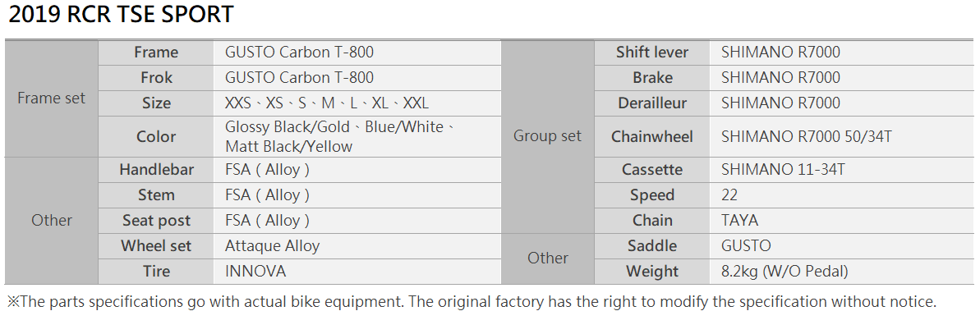Click the Handlebar label cell

pyautogui.click(x=156, y=170)
